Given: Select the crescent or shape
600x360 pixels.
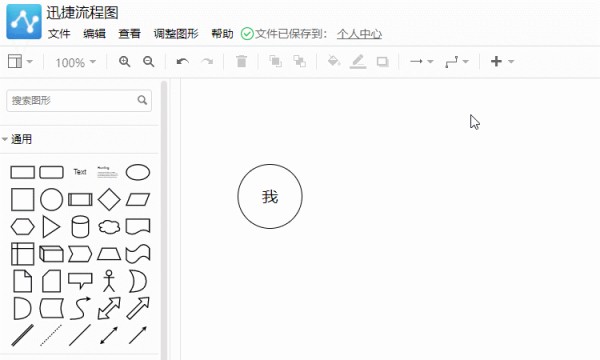Looking at the screenshot, I should pos(138,281).
